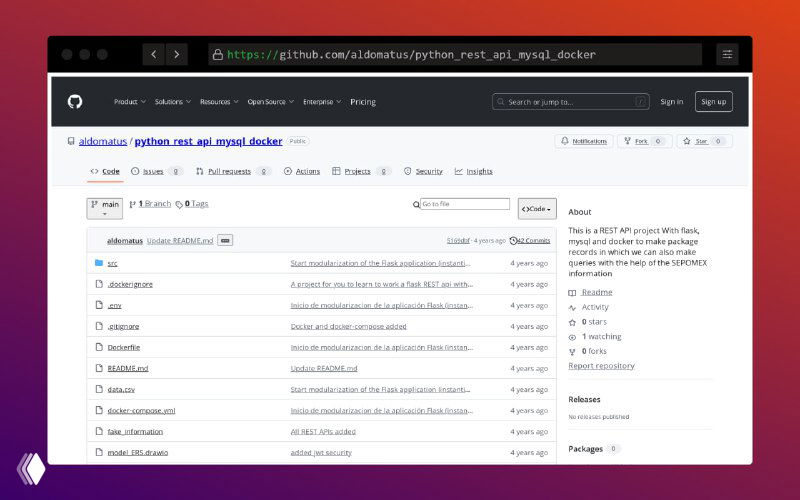Viewport: 800px width, 500px height.
Task: Open the green Code clone dropdown
Action: coord(537,209)
